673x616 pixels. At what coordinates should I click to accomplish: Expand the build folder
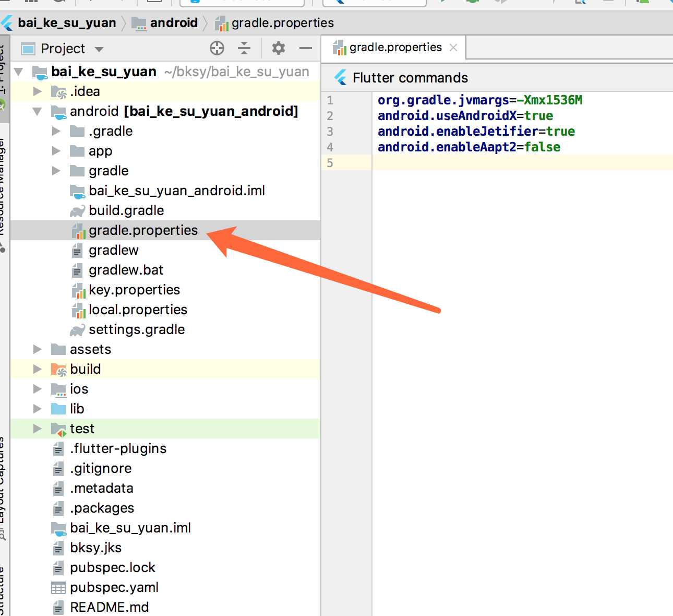pos(37,369)
